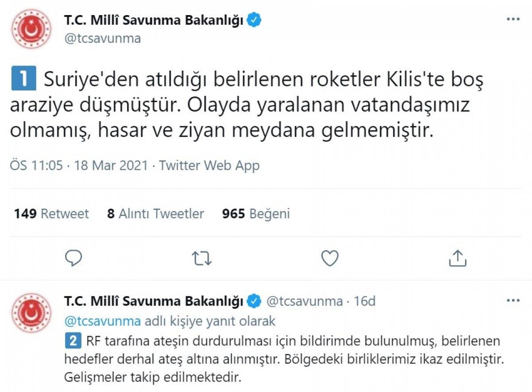This screenshot has height=392, width=532.
Task: Open the 965 Beğeni list
Action: coord(255,214)
